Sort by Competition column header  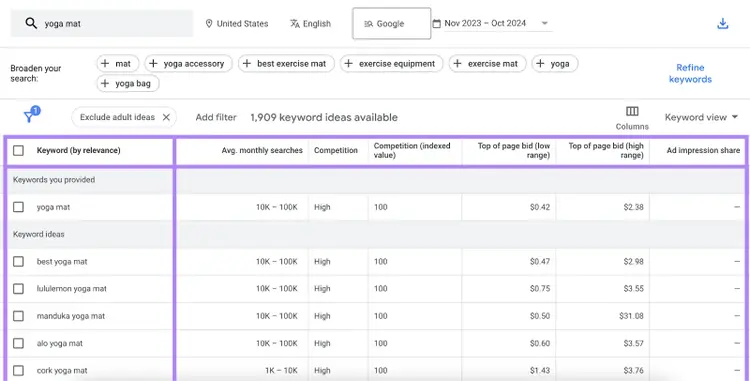coord(336,151)
